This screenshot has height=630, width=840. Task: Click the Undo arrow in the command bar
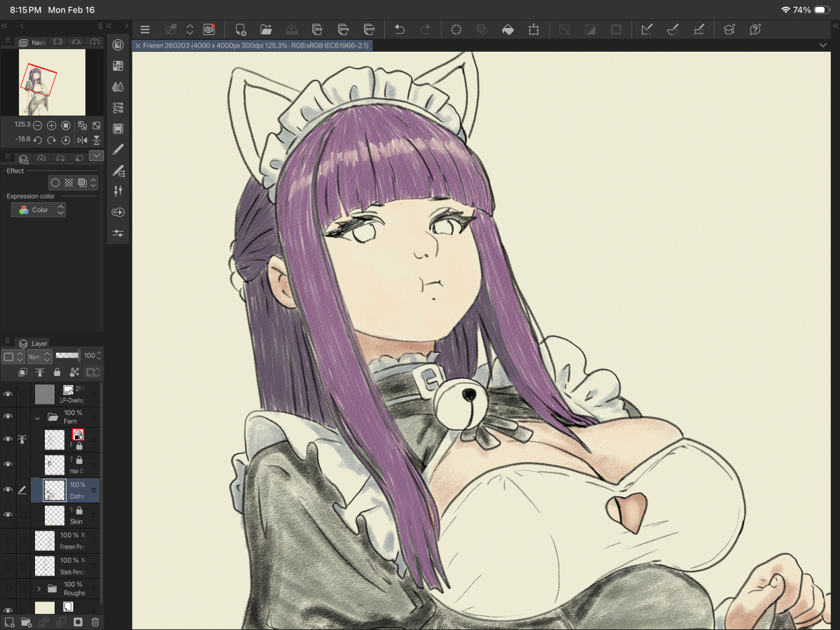[400, 29]
